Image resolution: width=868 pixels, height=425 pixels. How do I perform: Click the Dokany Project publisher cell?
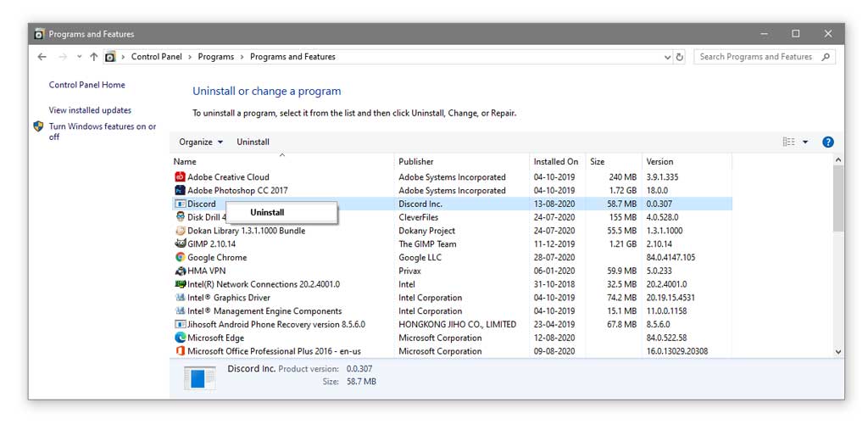click(427, 231)
